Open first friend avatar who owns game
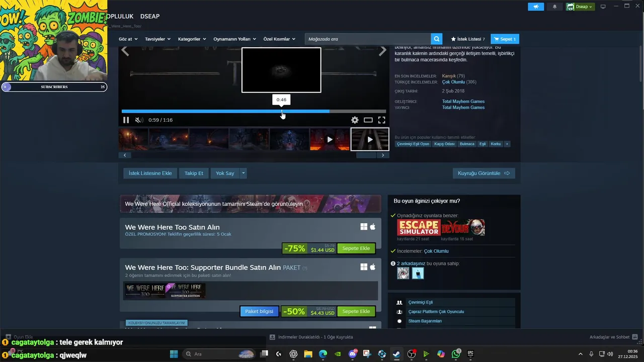The width and height of the screenshot is (644, 362). coord(403,273)
